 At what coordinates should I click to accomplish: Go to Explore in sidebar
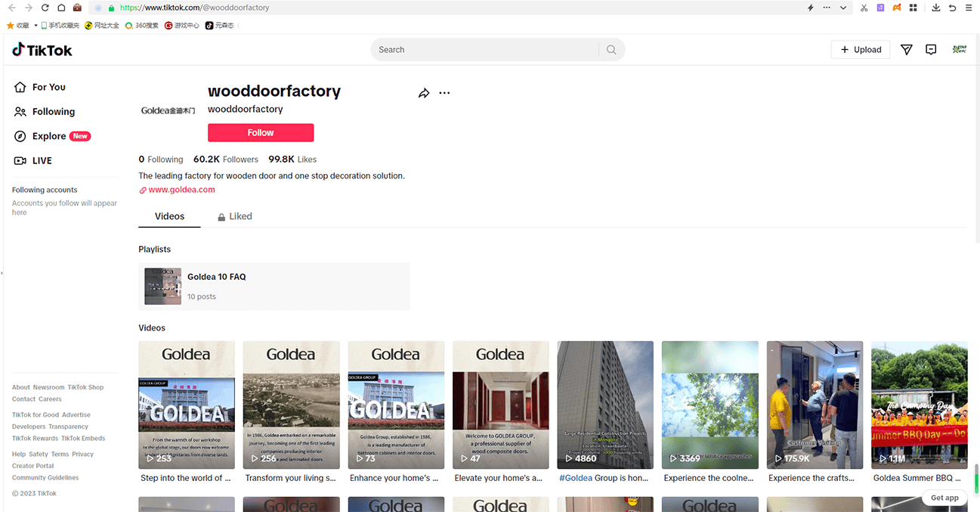49,136
